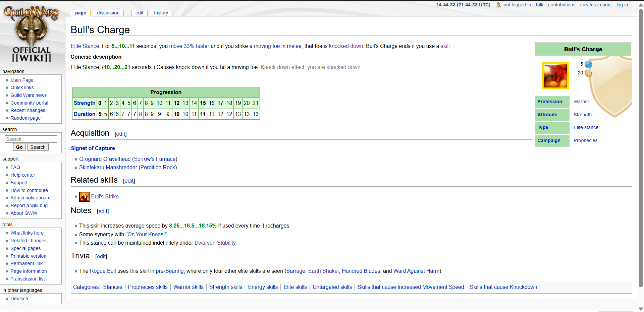The height and width of the screenshot is (312, 644).
Task: Edit the Trivia section
Action: tap(101, 256)
